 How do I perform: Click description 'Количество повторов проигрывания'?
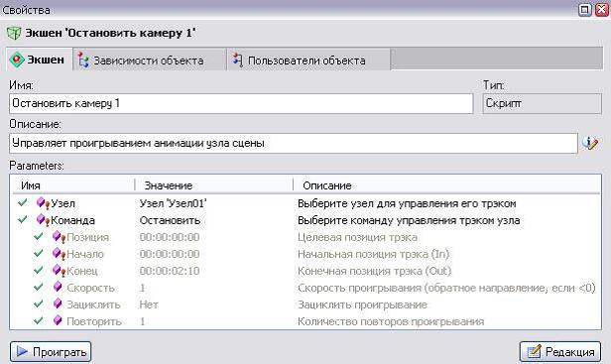(x=391, y=321)
